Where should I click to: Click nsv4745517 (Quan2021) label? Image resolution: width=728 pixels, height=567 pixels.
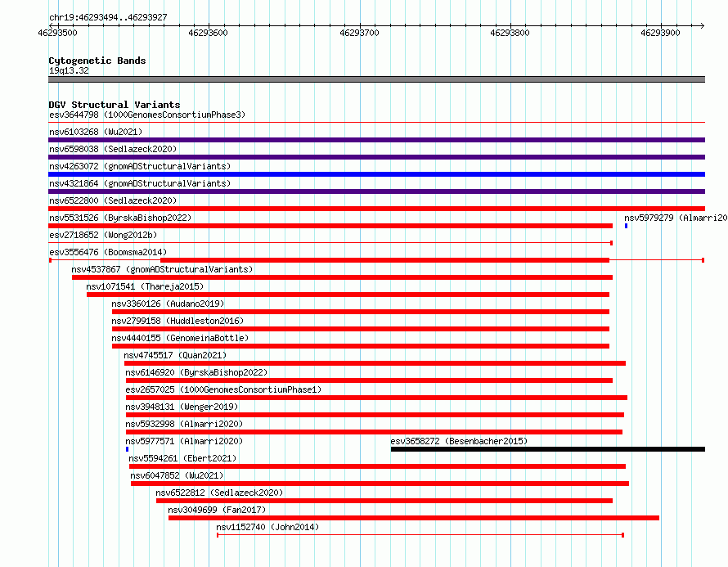coord(176,355)
